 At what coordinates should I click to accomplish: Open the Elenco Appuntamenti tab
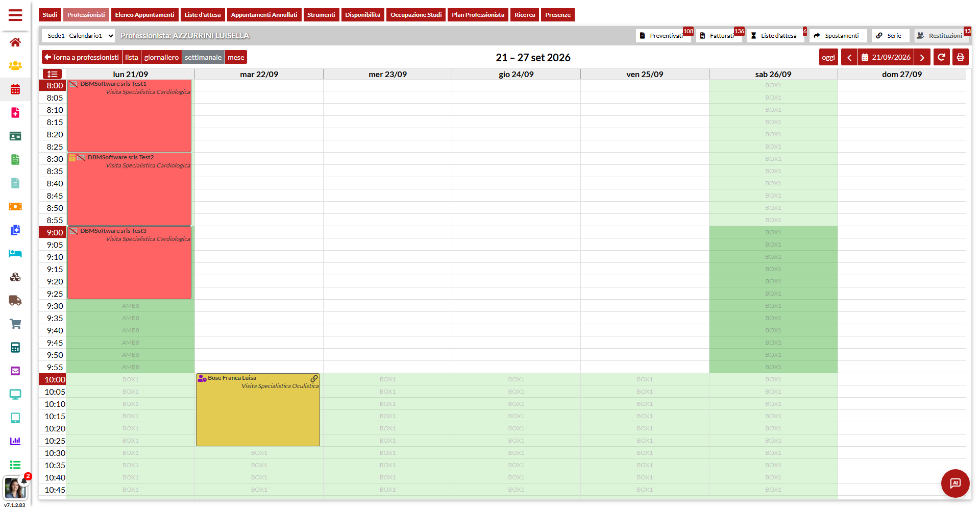pos(144,15)
